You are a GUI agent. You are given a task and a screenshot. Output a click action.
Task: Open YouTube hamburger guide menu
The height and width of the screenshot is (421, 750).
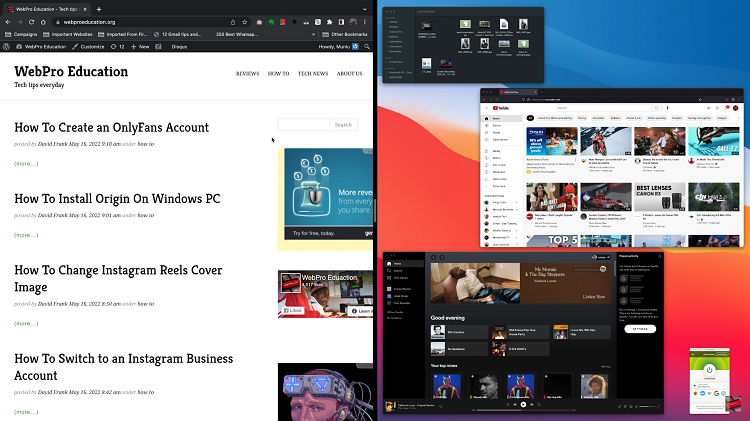click(486, 108)
